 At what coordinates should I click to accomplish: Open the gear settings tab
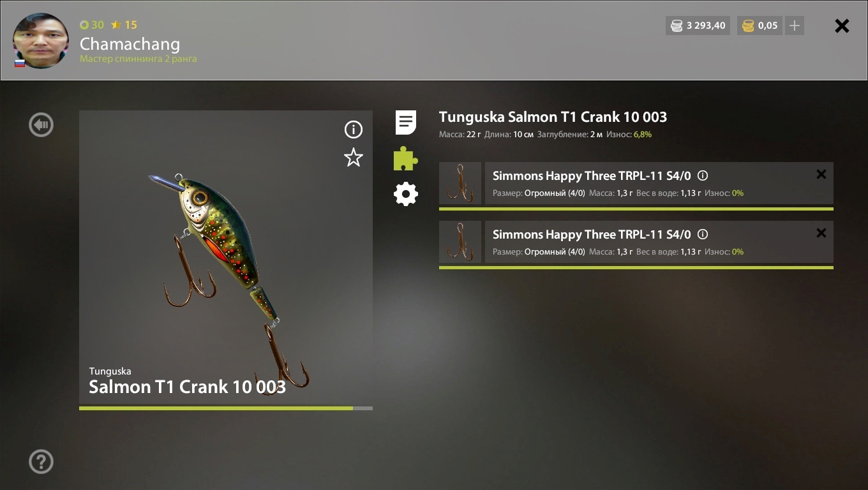coord(406,194)
